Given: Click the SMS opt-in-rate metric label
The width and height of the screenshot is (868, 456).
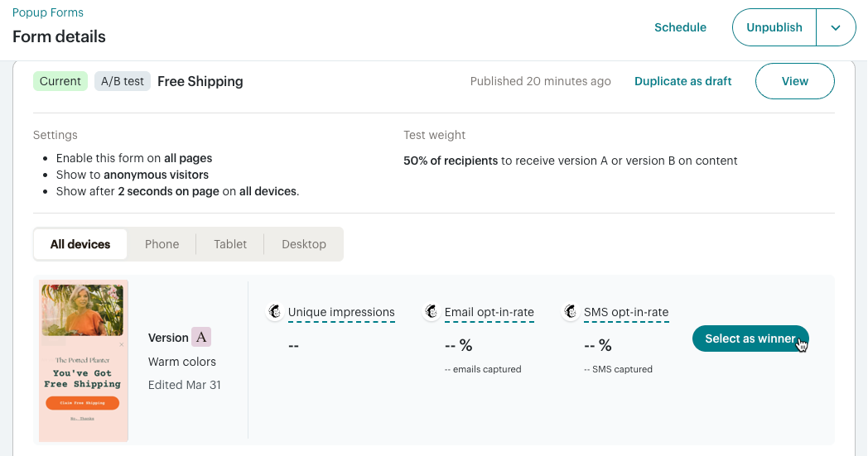Looking at the screenshot, I should pos(626,312).
